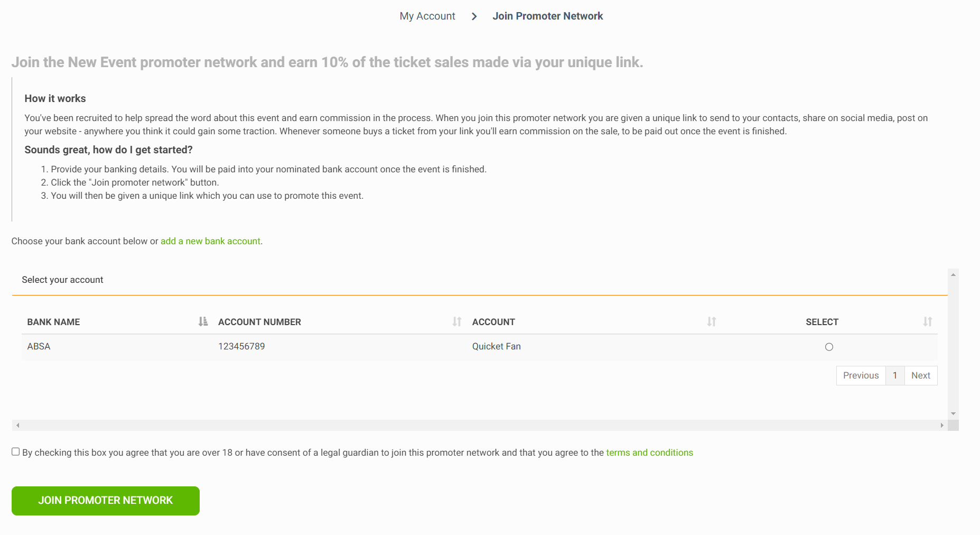Open the terms and conditions link
This screenshot has height=535, width=980.
[x=649, y=453]
